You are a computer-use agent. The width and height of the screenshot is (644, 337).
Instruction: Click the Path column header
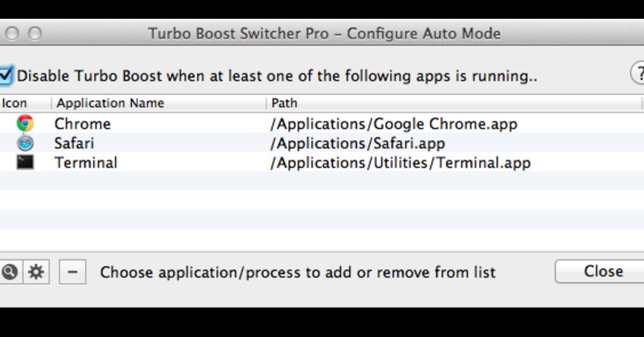(284, 103)
